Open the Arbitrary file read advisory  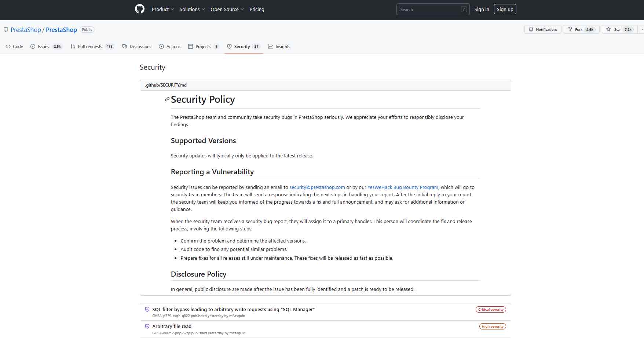point(172,326)
